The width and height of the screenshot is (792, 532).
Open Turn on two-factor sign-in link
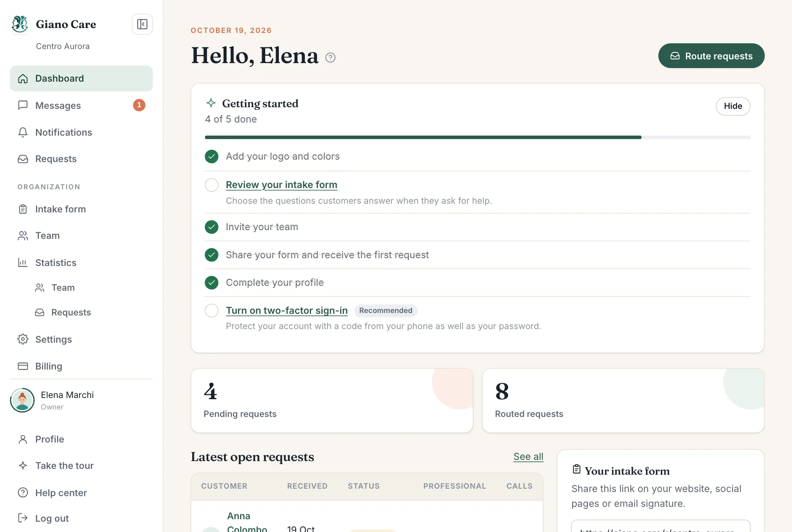(x=287, y=311)
